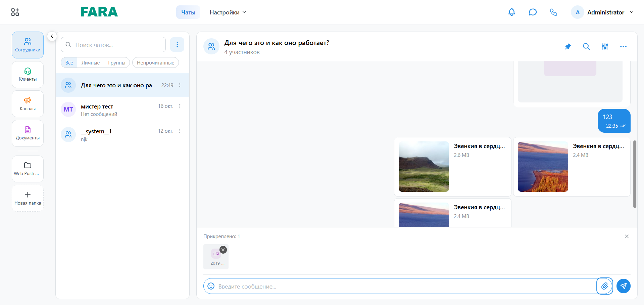Click the phone call icon in header
Viewport: 644px width, 305px height.
pyautogui.click(x=553, y=12)
